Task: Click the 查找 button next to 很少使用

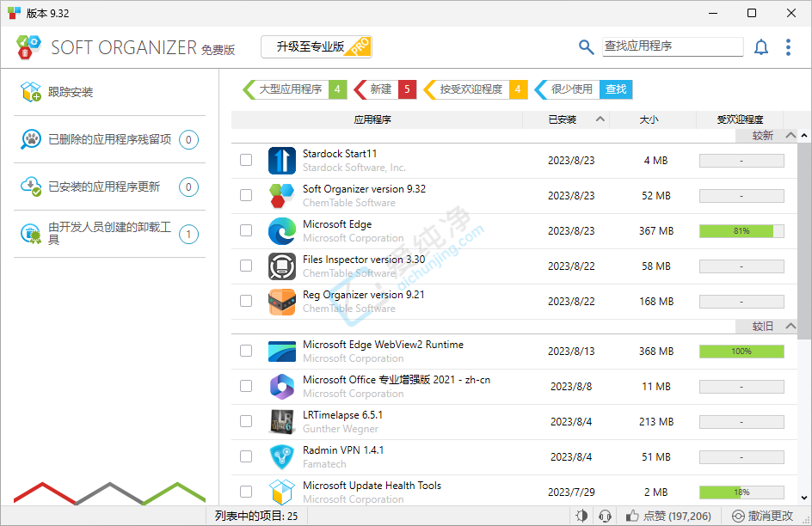Action: click(x=616, y=89)
